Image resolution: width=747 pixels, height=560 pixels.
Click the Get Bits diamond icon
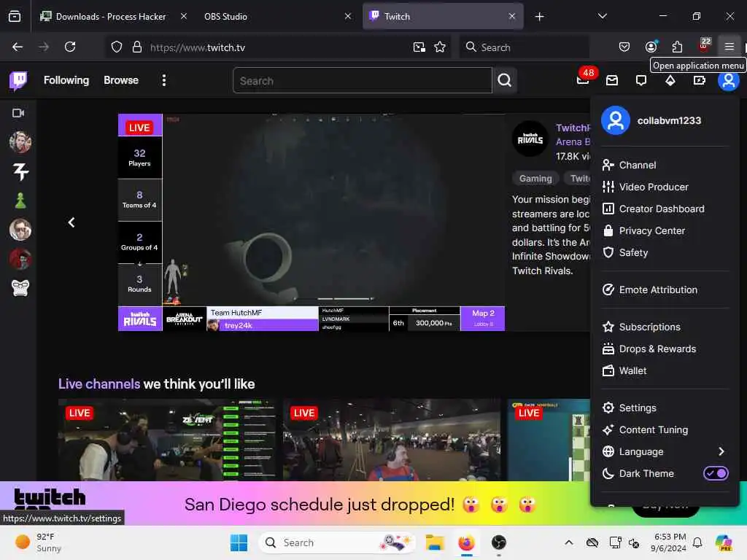670,80
